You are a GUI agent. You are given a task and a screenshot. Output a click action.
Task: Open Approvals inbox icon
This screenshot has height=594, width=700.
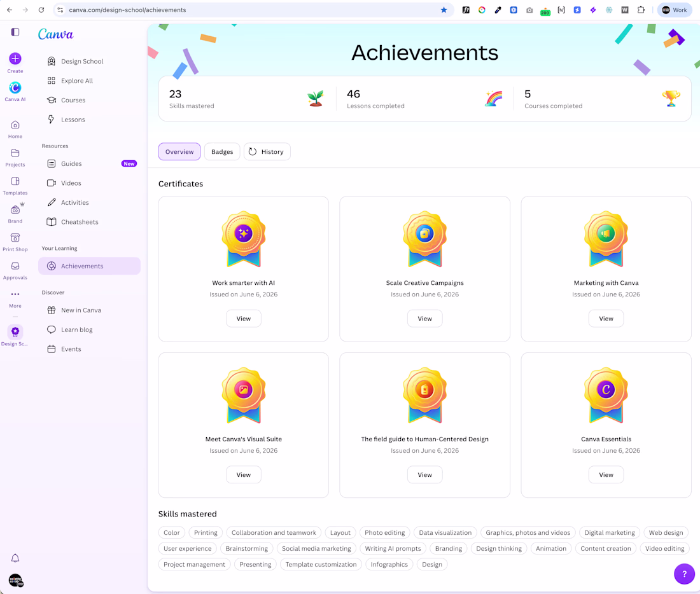coord(15,266)
